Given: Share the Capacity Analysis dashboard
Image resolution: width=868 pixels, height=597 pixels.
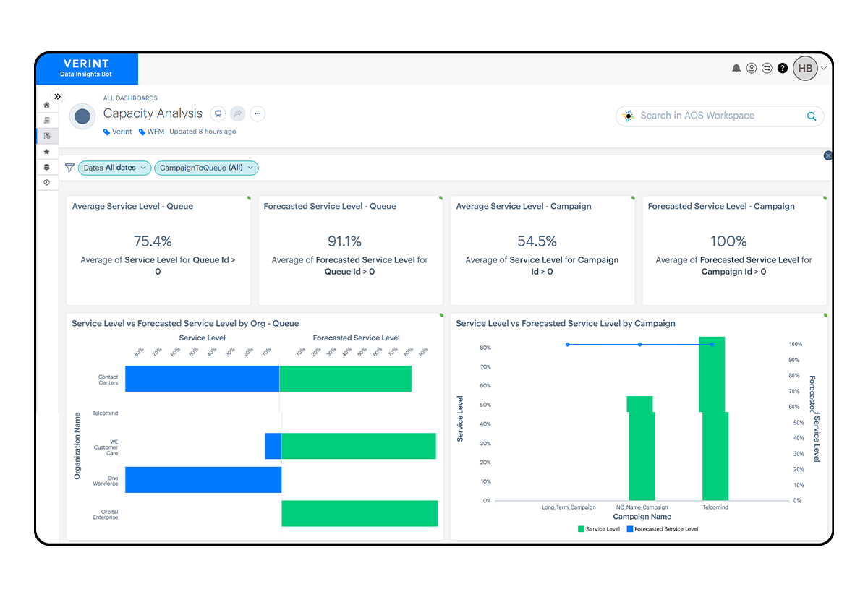Looking at the screenshot, I should (x=237, y=113).
